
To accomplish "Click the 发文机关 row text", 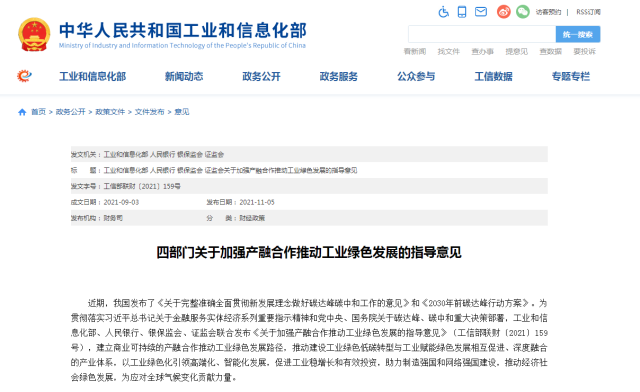I will click(147, 154).
